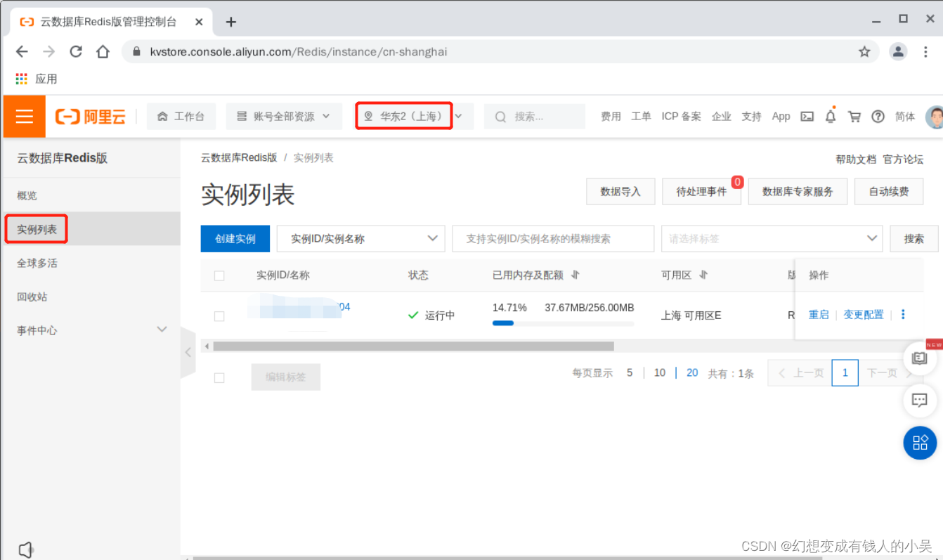Open the Chrome three-dot menu
The width and height of the screenshot is (943, 560).
tap(926, 51)
